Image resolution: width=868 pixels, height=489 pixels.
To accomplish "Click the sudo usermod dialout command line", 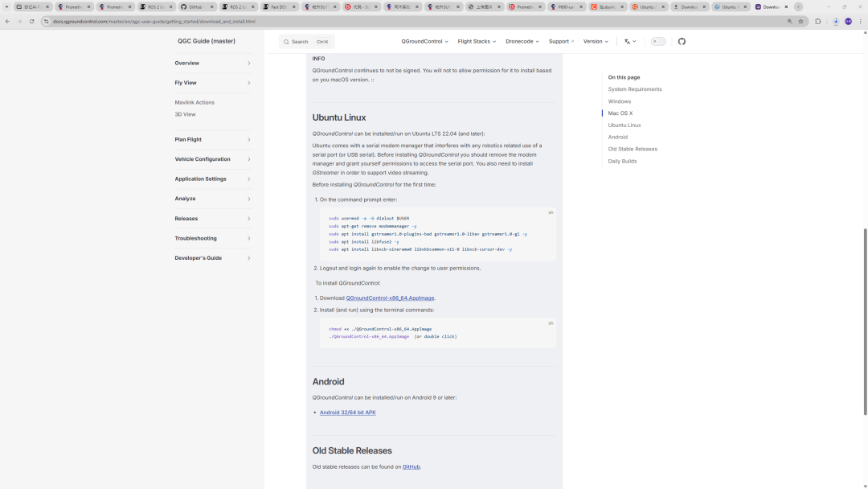I will pos(369,218).
